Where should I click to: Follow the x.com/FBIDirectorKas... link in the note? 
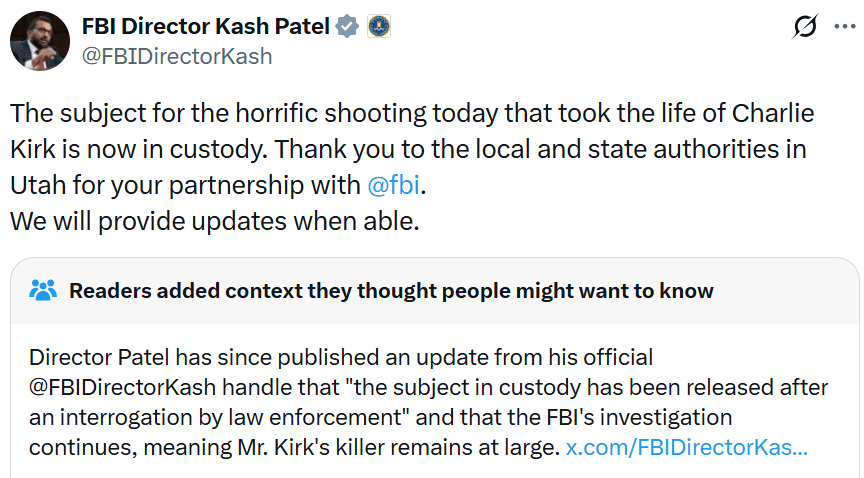point(687,447)
